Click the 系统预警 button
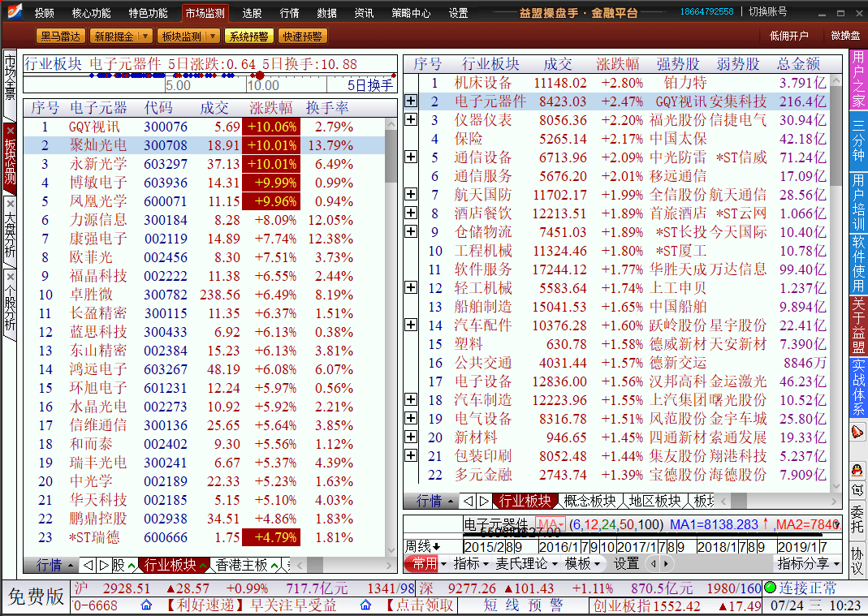 click(248, 36)
